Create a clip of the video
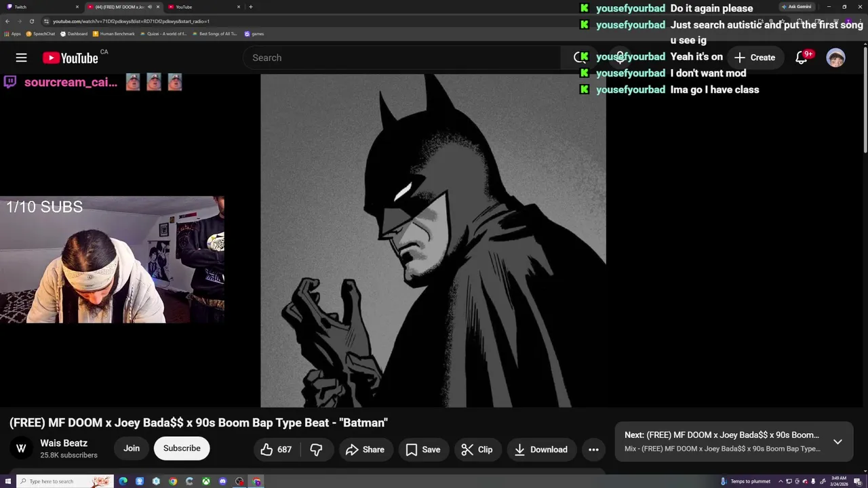 pyautogui.click(x=477, y=449)
